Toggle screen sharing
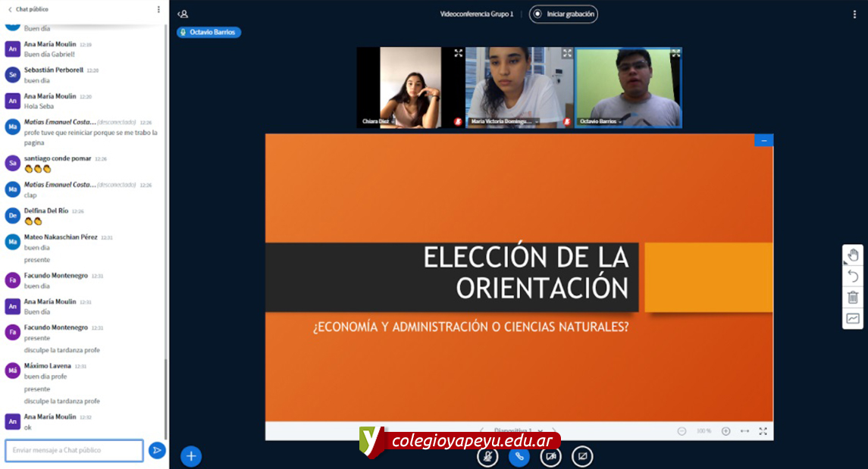Viewport: 868px width, 469px height. click(x=582, y=457)
